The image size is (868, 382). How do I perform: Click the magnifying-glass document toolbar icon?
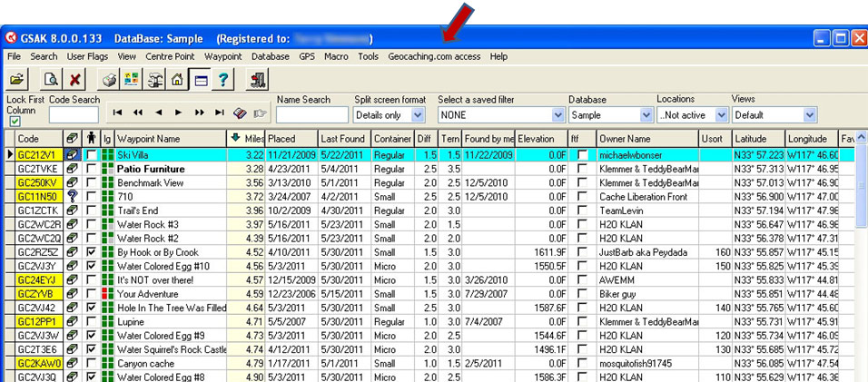[51, 80]
